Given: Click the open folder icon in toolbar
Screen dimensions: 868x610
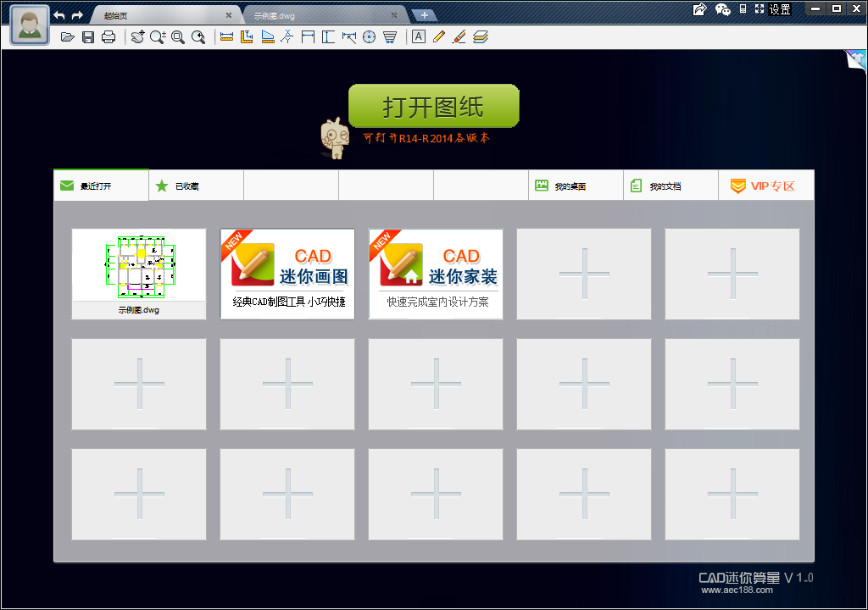Looking at the screenshot, I should point(68,37).
